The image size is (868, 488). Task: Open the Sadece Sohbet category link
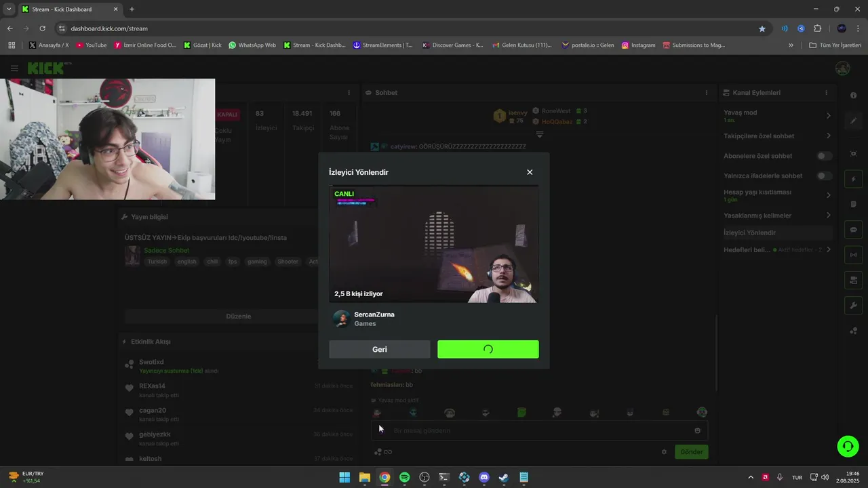pos(166,251)
